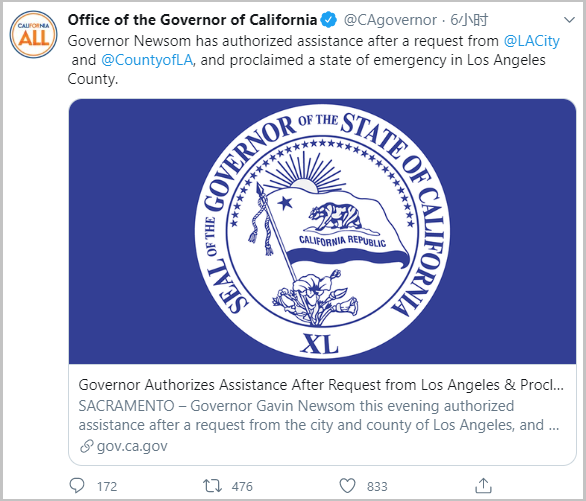Like the tweet with heart icon

pyautogui.click(x=347, y=486)
